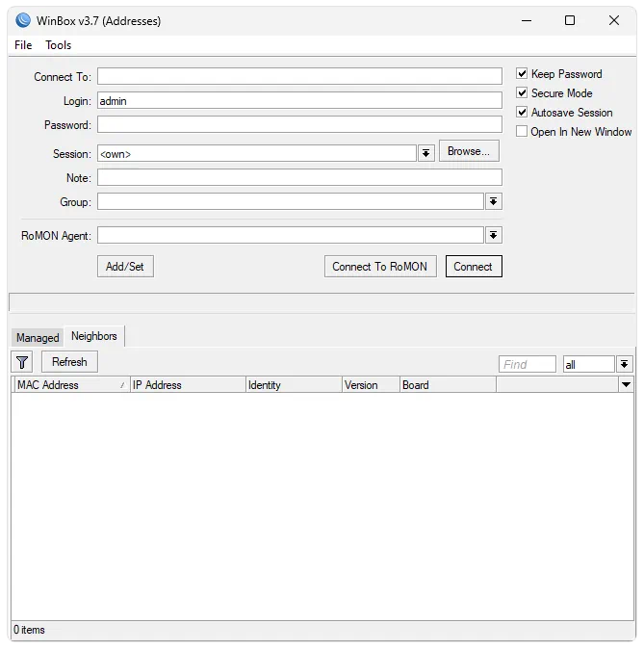Sort by Identity column header
Image resolution: width=644 pixels, height=650 pixels.
pos(294,384)
